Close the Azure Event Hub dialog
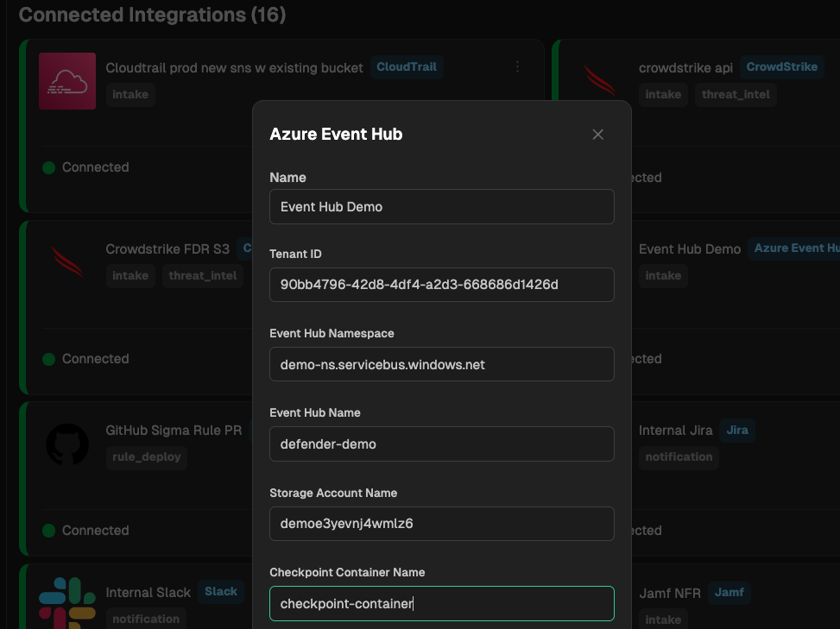840x629 pixels. 598,135
